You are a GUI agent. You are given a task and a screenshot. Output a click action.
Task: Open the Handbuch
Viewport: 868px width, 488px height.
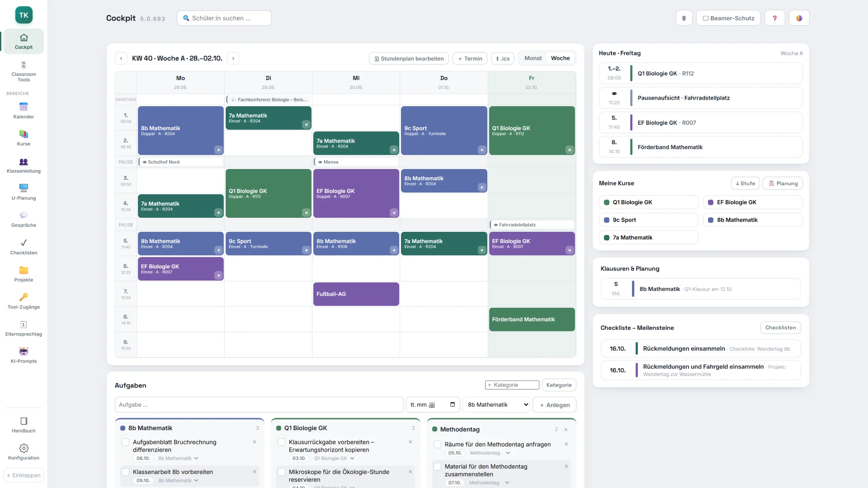click(x=24, y=425)
